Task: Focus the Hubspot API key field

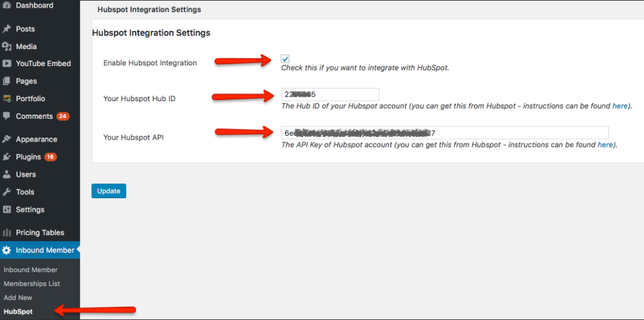Action: click(445, 133)
